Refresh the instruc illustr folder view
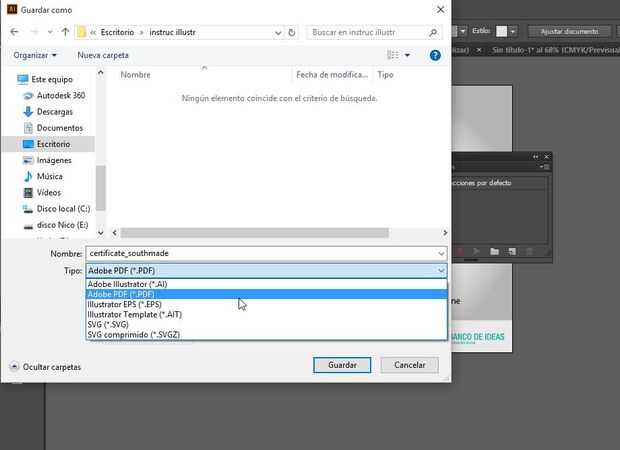620x450 pixels. [292, 32]
